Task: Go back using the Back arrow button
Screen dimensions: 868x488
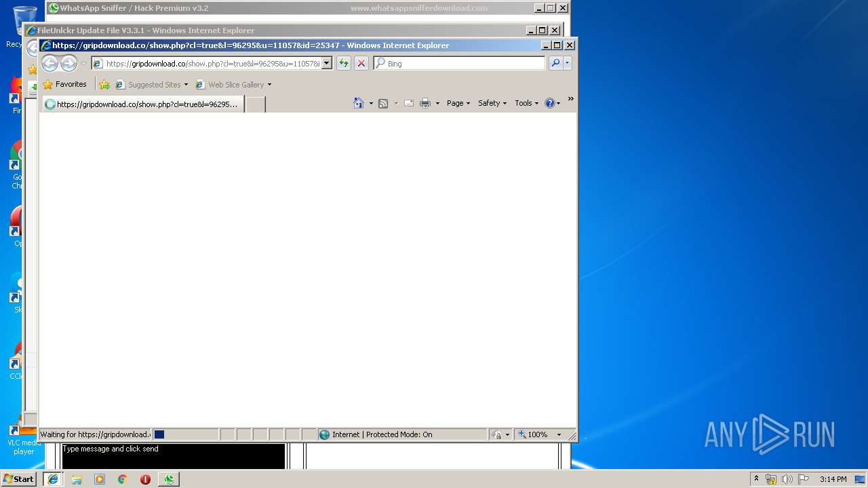Action: (50, 64)
